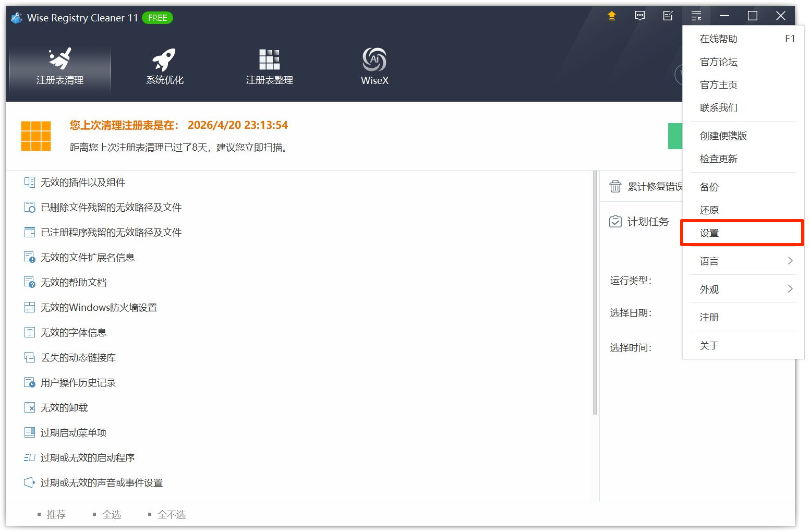The image size is (810, 532).
Task: Click the icon beside 丢失的动态链接库
Action: pos(30,358)
